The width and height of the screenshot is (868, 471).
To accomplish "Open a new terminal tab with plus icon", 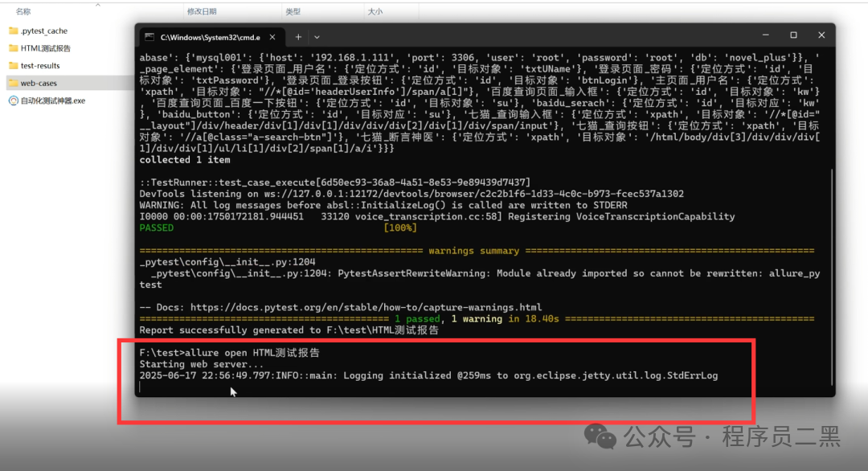I will click(298, 37).
